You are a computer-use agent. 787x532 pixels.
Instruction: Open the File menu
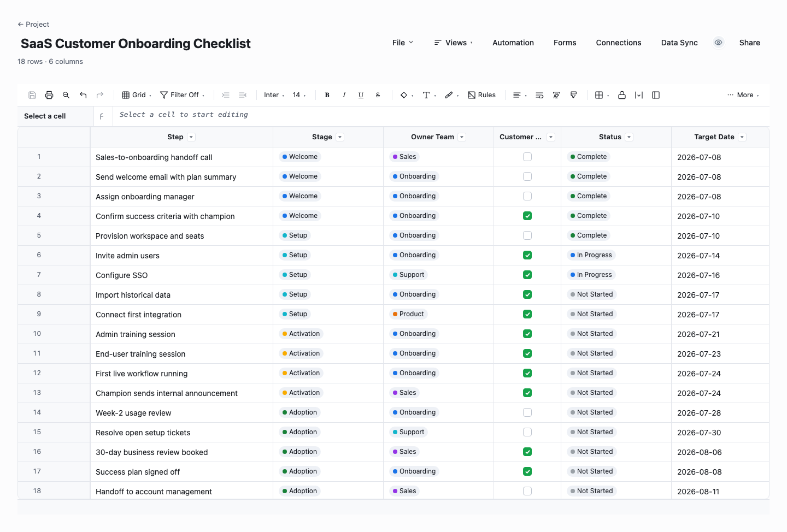point(403,43)
